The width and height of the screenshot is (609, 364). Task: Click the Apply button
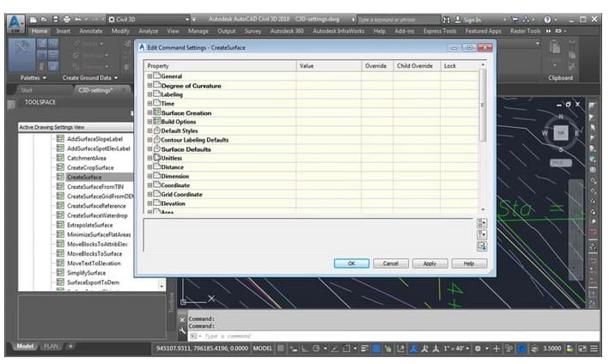pos(429,264)
